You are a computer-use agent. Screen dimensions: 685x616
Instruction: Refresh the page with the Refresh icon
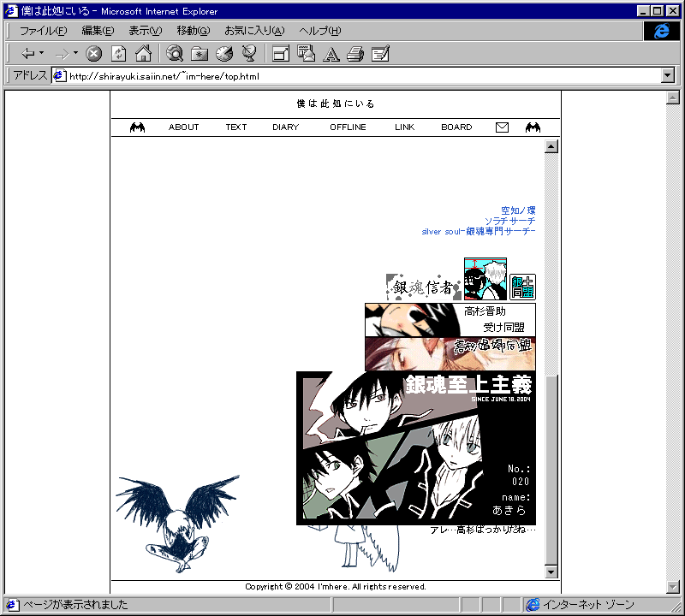(118, 54)
